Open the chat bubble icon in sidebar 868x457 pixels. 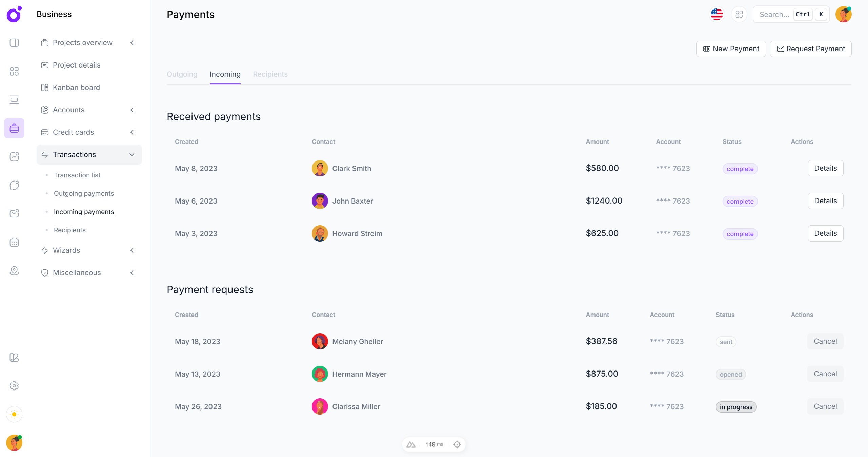[x=14, y=185]
